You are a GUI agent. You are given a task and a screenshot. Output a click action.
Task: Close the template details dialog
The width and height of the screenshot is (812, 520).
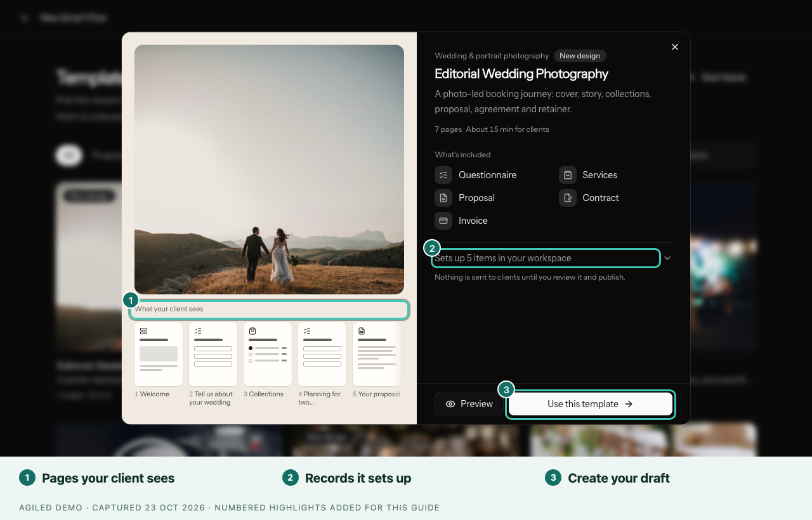coord(675,47)
